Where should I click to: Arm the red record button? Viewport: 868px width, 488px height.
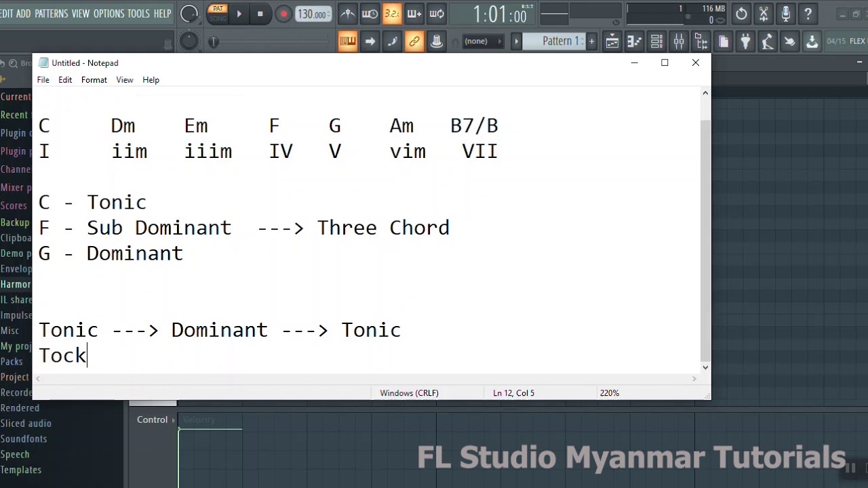(x=283, y=14)
